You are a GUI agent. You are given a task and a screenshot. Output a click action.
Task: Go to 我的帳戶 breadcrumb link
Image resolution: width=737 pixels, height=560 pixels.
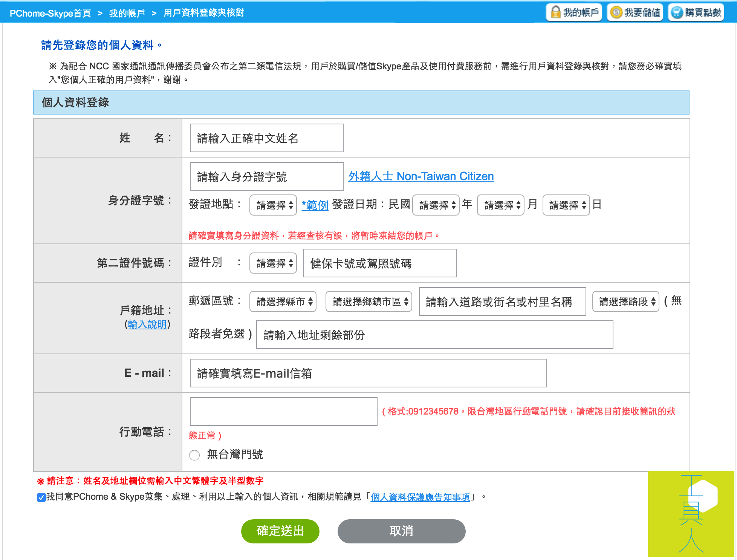point(127,13)
